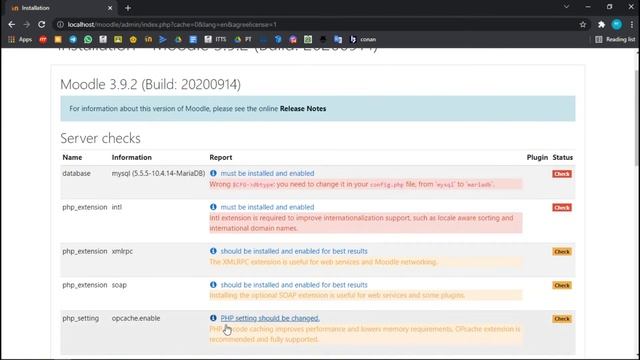Open a new browser tab
Screen dimensions: 640x360
(x=128, y=8)
